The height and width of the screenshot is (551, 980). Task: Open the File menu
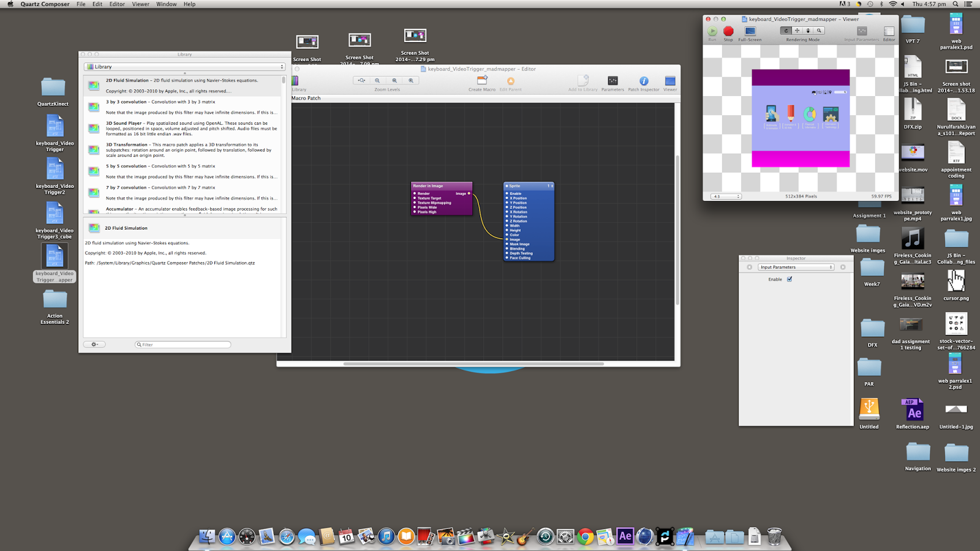[81, 4]
